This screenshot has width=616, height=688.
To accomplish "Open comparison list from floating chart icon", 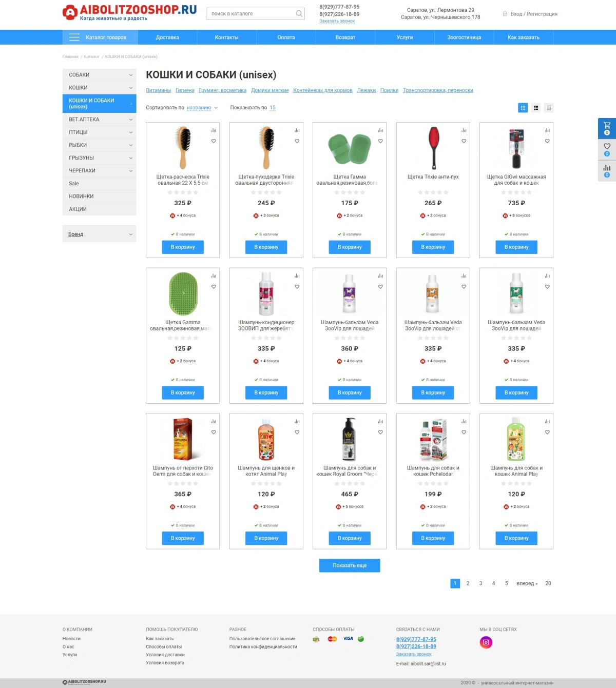I will tap(607, 171).
